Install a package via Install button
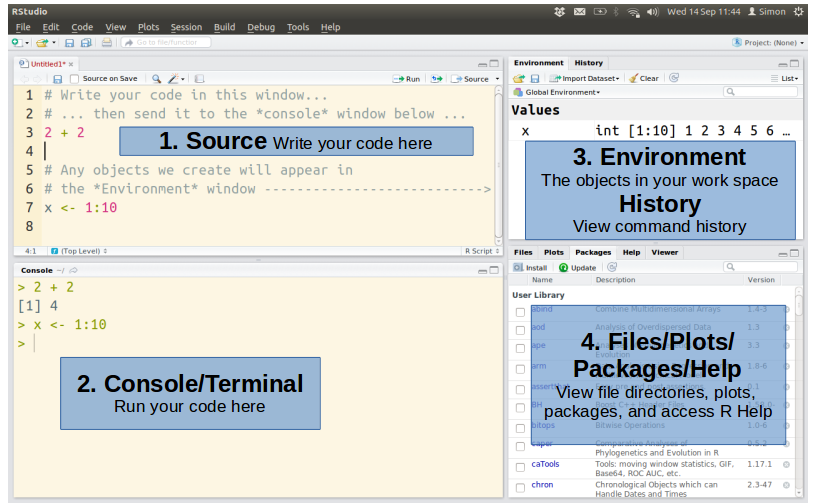This screenshot has height=504, width=816. pyautogui.click(x=530, y=267)
